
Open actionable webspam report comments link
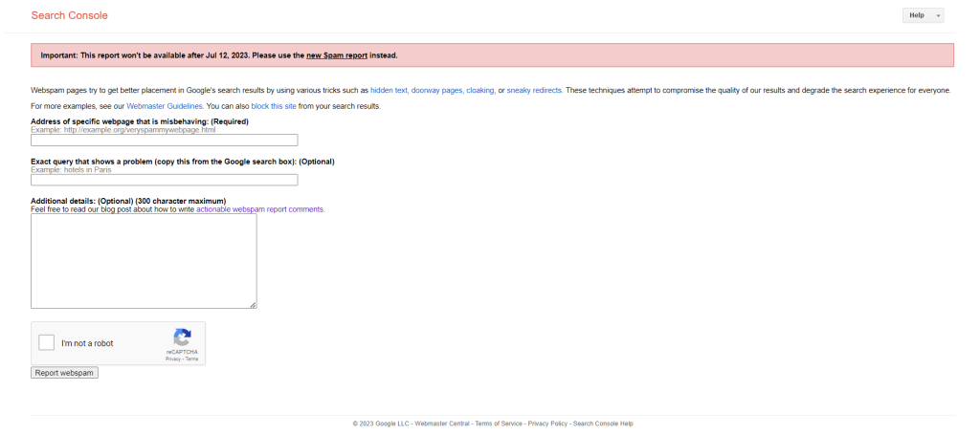[x=260, y=209]
